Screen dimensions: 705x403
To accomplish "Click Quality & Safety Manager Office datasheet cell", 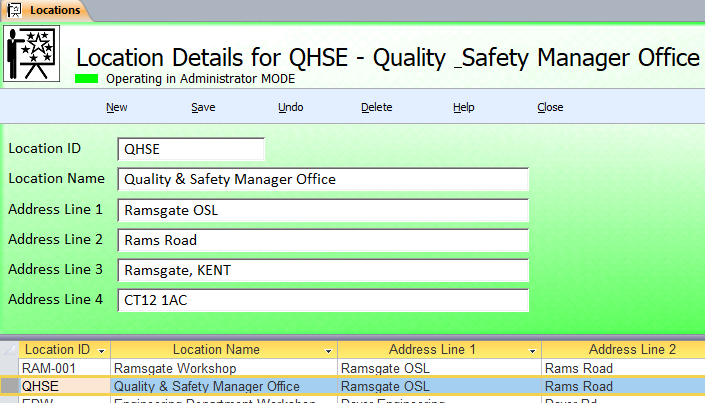I will coord(224,386).
